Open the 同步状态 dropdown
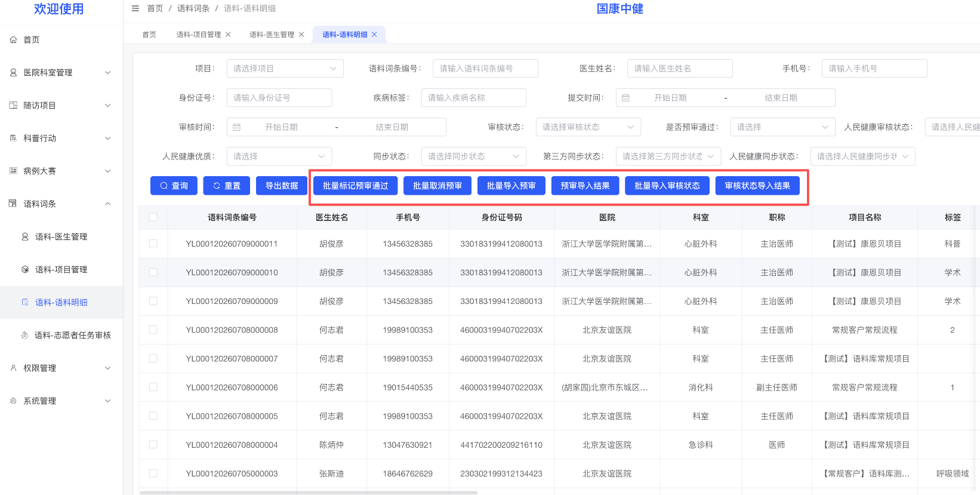This screenshot has height=495, width=980. (473, 156)
